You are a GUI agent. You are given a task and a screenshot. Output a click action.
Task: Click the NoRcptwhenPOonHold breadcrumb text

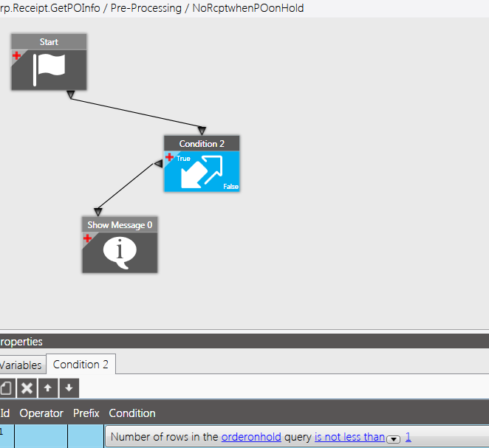pyautogui.click(x=248, y=8)
